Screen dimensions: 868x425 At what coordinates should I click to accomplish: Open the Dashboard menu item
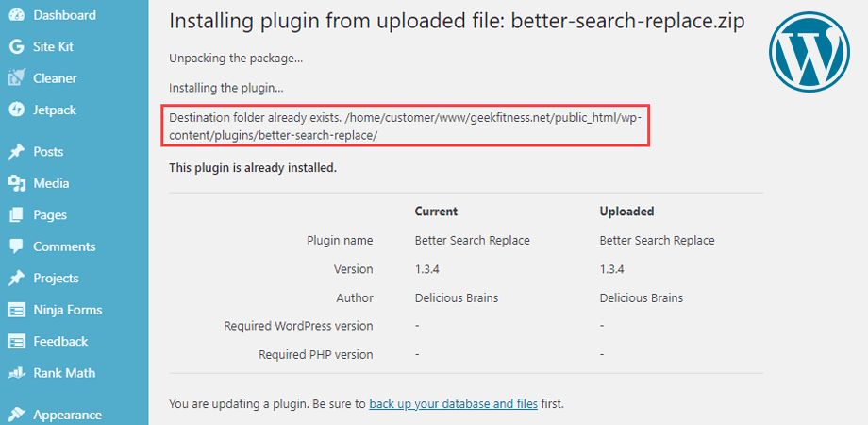tap(64, 15)
